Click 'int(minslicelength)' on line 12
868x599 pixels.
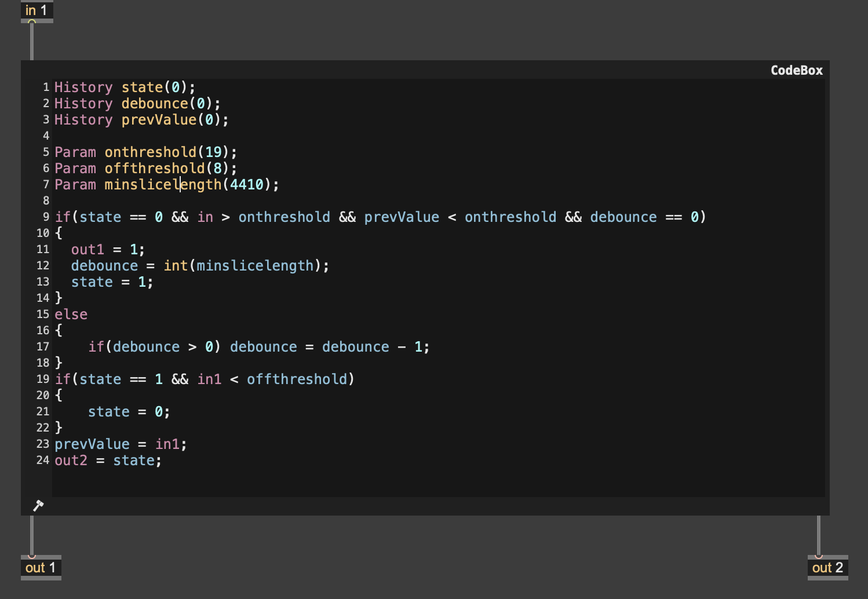click(x=243, y=266)
